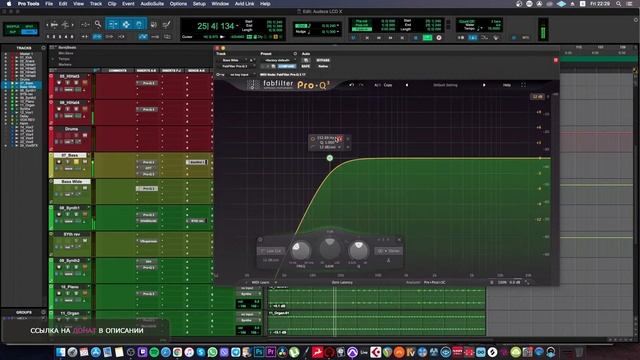
Task: Open Photoshop from the Dock
Action: coord(259,352)
